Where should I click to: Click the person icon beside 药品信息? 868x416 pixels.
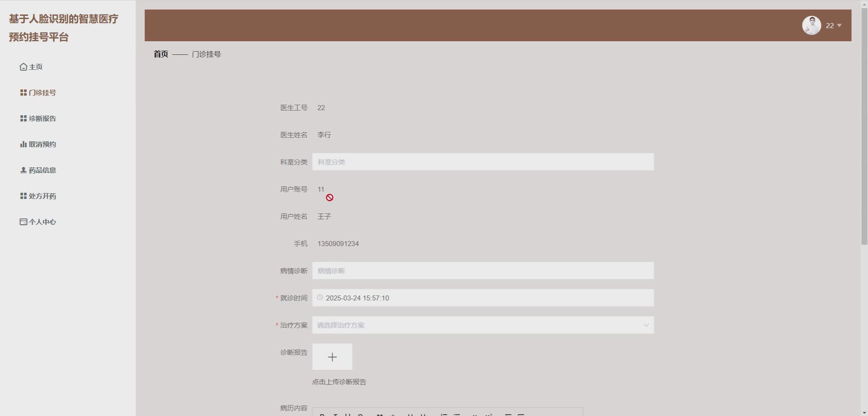[23, 170]
